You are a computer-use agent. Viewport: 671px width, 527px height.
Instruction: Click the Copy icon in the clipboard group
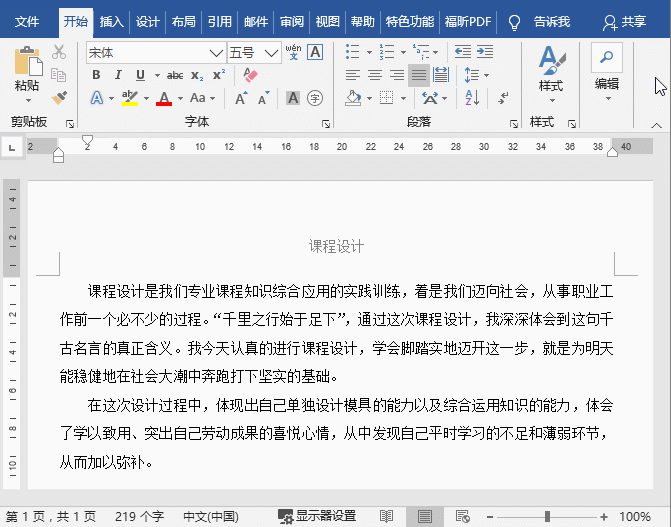pyautogui.click(x=59, y=75)
